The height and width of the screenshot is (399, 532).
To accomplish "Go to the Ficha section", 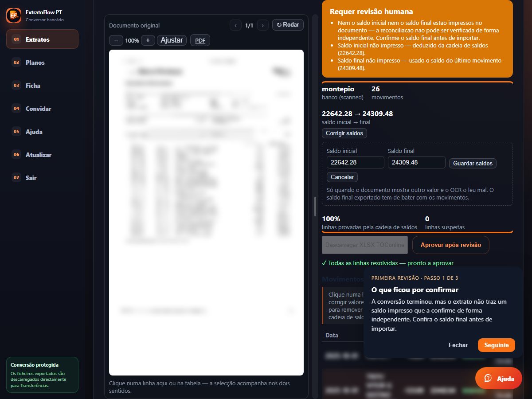I will [42, 86].
